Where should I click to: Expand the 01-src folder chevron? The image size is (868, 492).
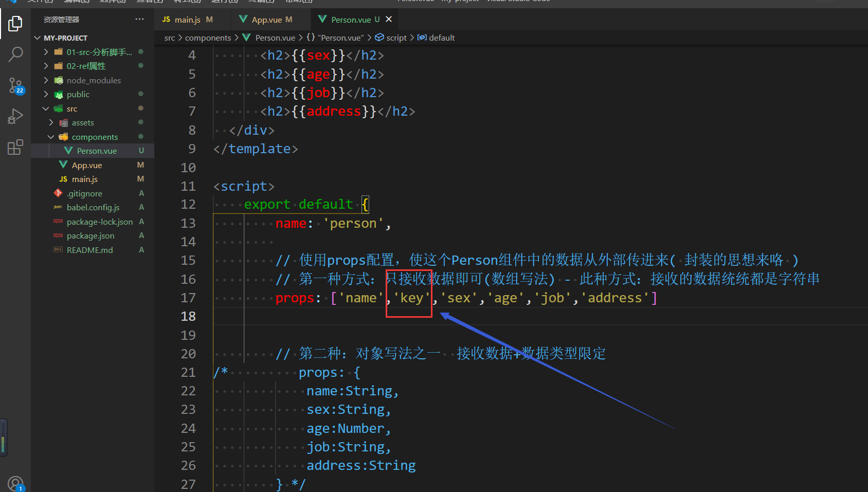46,52
